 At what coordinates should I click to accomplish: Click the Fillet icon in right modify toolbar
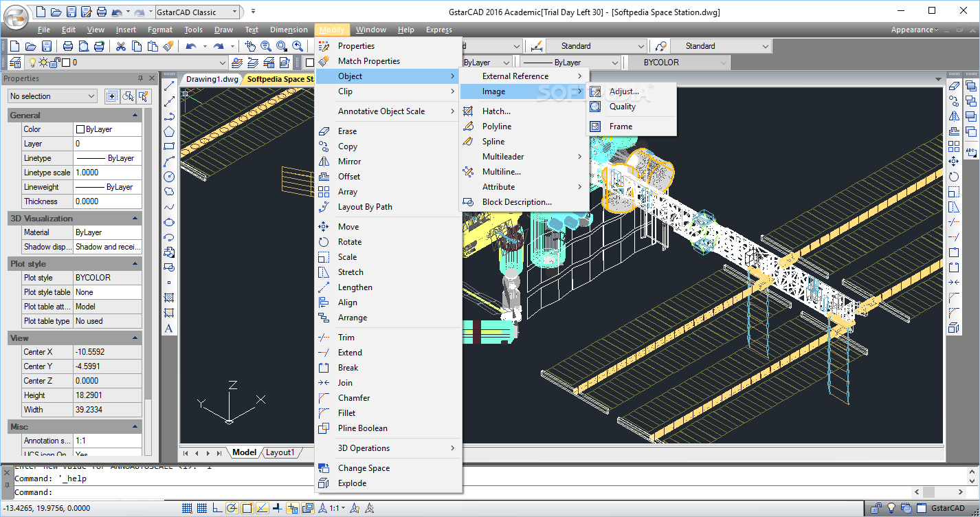point(954,313)
